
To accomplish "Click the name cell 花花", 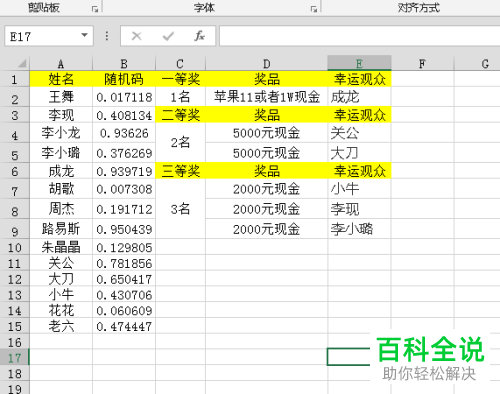I will [61, 310].
